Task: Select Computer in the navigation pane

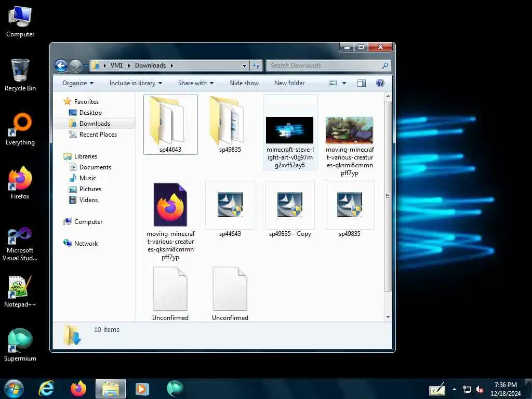Action: pyautogui.click(x=88, y=221)
